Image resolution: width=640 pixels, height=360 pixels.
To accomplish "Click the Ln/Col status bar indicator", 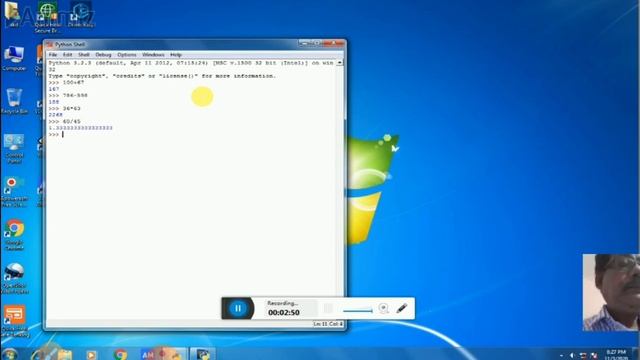I will [328, 324].
